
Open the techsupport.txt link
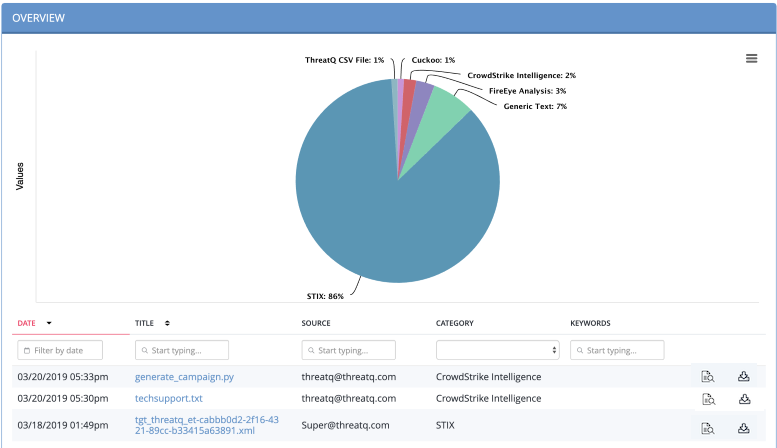point(168,398)
